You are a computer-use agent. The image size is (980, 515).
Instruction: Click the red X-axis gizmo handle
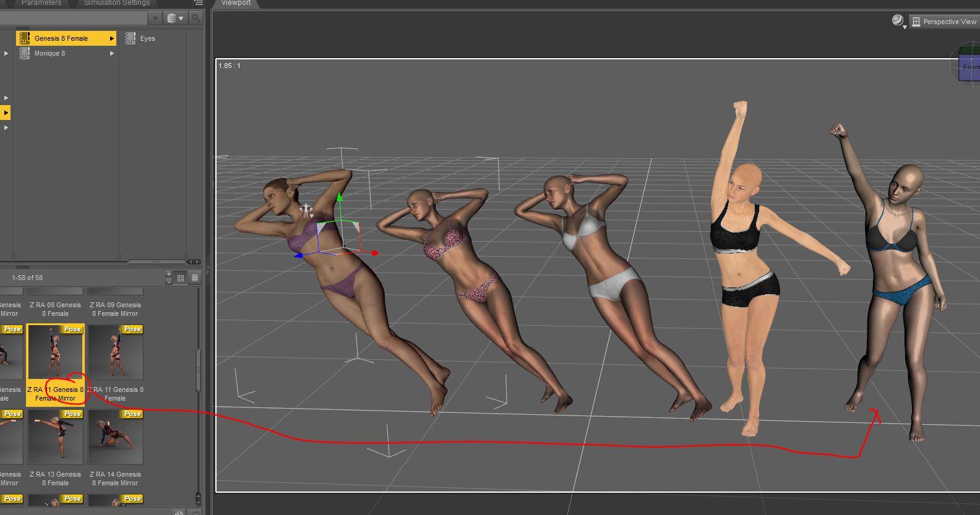pyautogui.click(x=374, y=253)
